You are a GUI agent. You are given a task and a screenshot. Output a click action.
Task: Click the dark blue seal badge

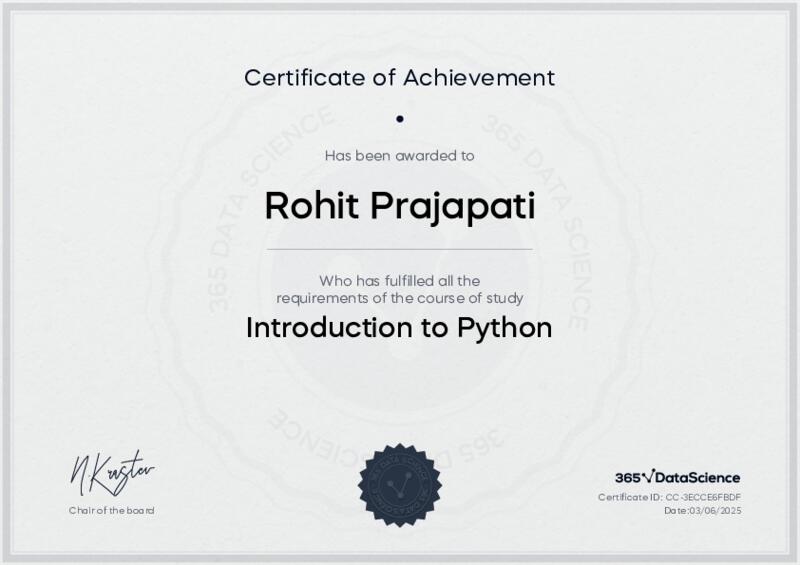[x=399, y=481]
